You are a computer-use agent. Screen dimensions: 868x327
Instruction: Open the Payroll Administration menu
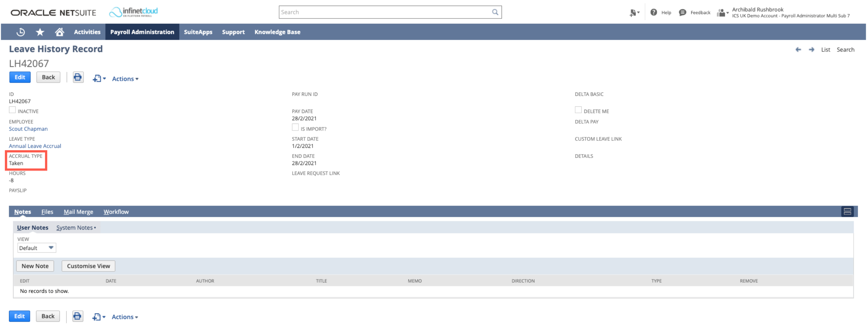[x=142, y=32]
